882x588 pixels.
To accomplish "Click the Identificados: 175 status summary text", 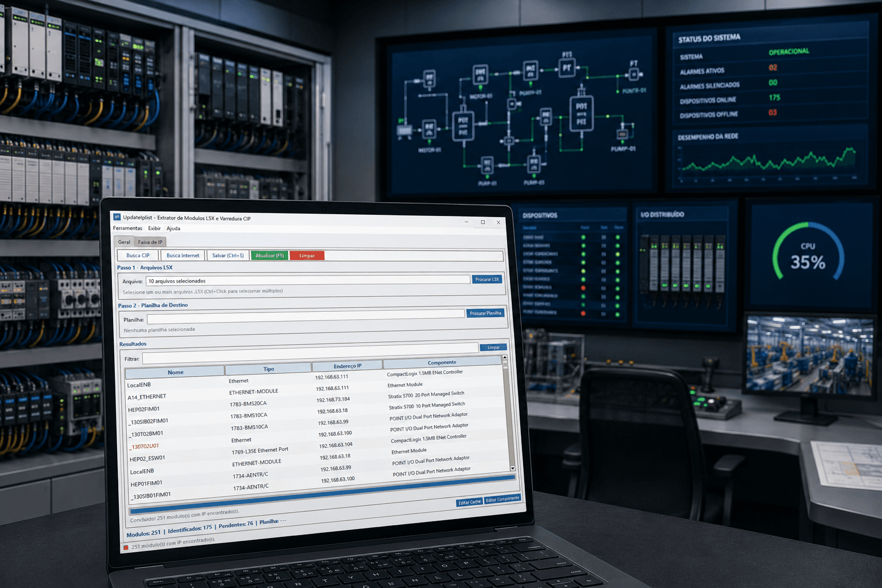I will point(190,529).
